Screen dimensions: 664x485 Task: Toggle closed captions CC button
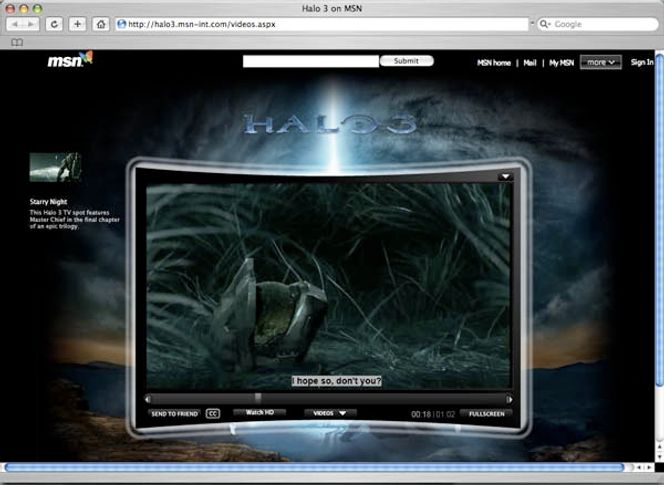(x=213, y=413)
